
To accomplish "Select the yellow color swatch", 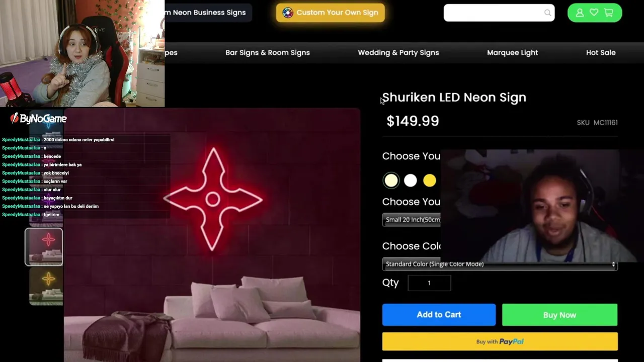I will click(x=430, y=180).
